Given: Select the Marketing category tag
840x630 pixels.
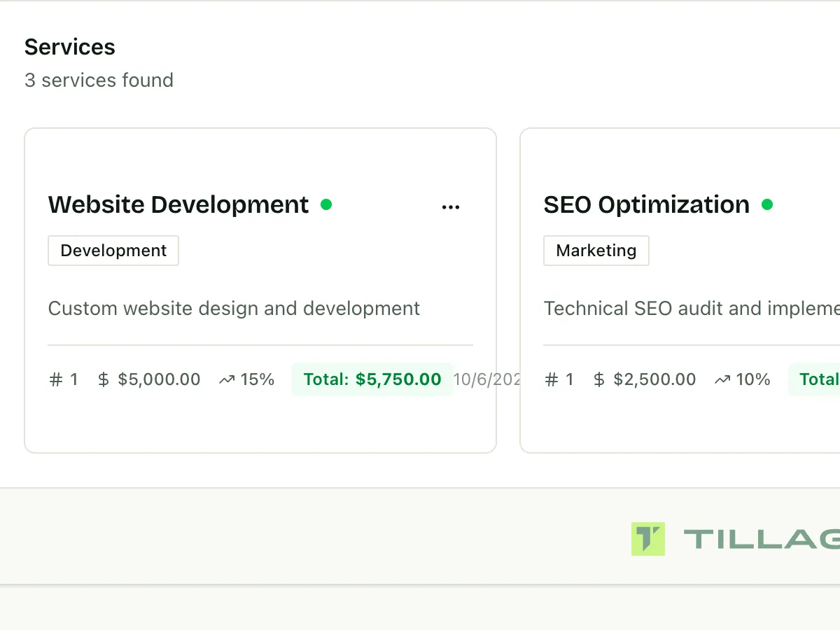Looking at the screenshot, I should 596,251.
